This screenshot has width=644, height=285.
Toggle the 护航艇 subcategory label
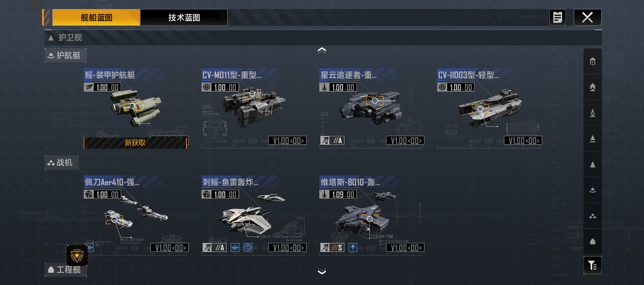pos(65,55)
